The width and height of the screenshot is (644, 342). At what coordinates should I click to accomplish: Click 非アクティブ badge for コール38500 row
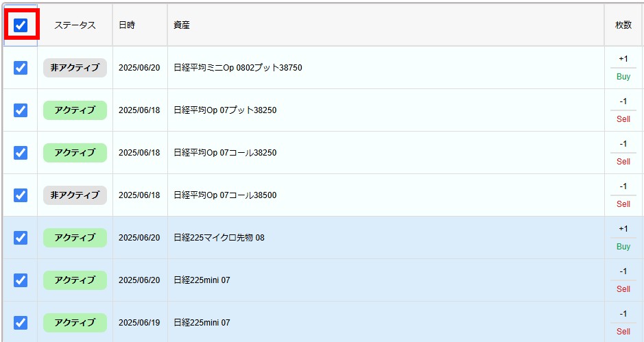75,195
